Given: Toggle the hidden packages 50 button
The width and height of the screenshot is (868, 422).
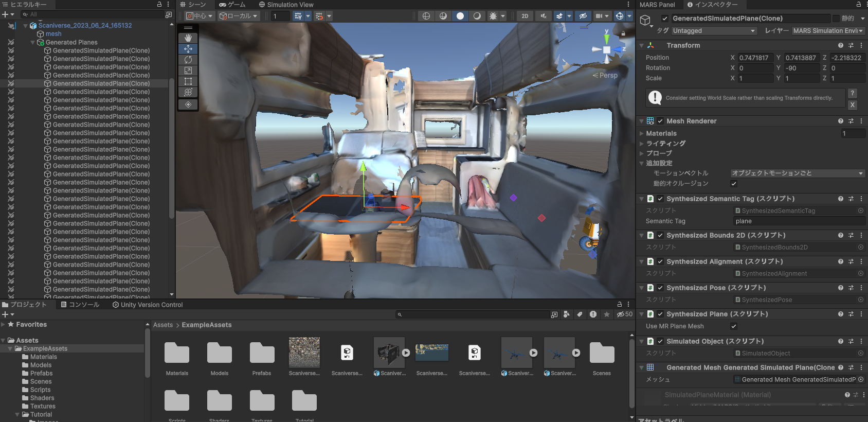Looking at the screenshot, I should [x=625, y=314].
